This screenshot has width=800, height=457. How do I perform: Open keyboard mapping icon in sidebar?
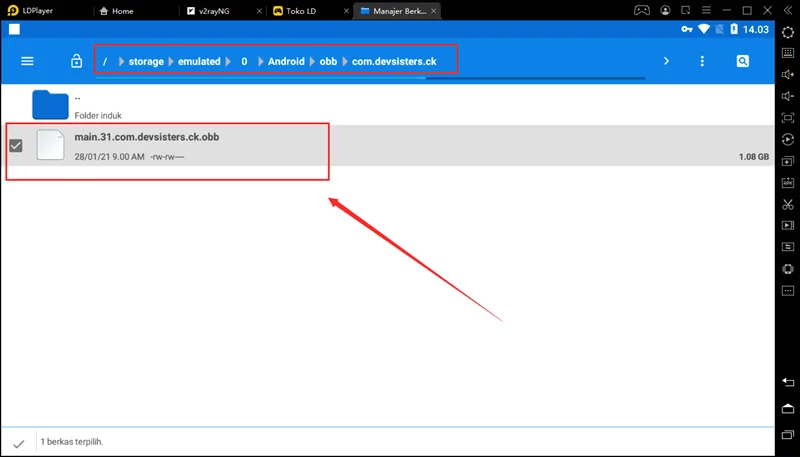788,53
